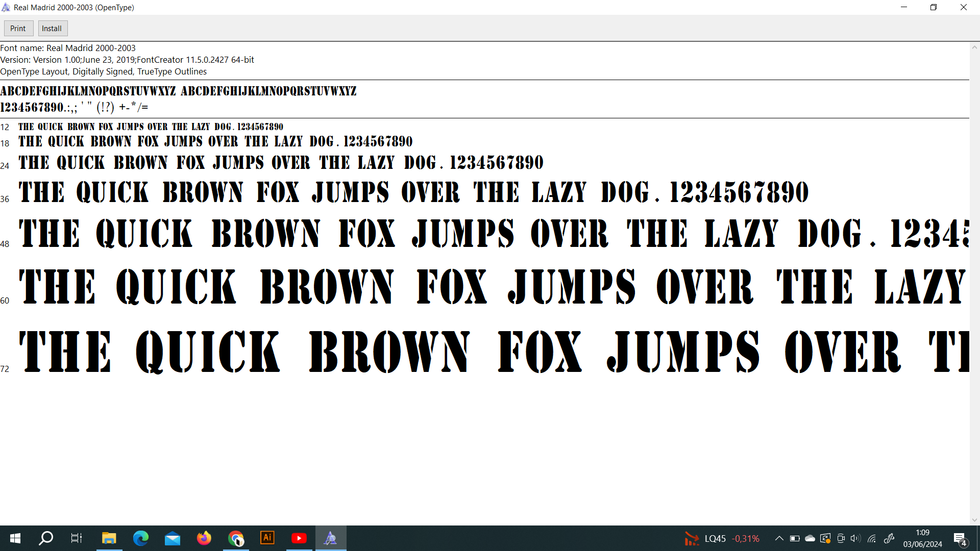Click the Print button
This screenshot has height=551, width=980.
click(18, 29)
